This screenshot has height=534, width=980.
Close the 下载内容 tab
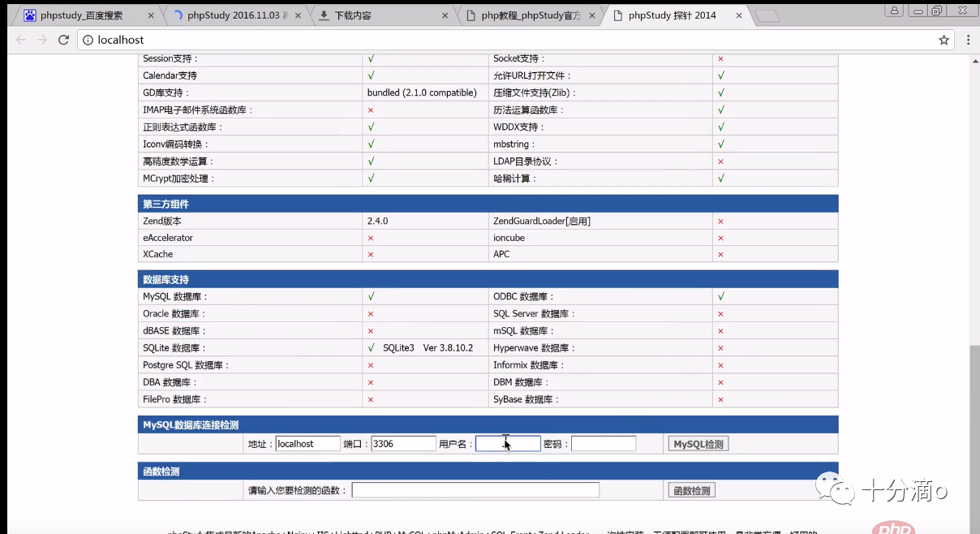(445, 15)
